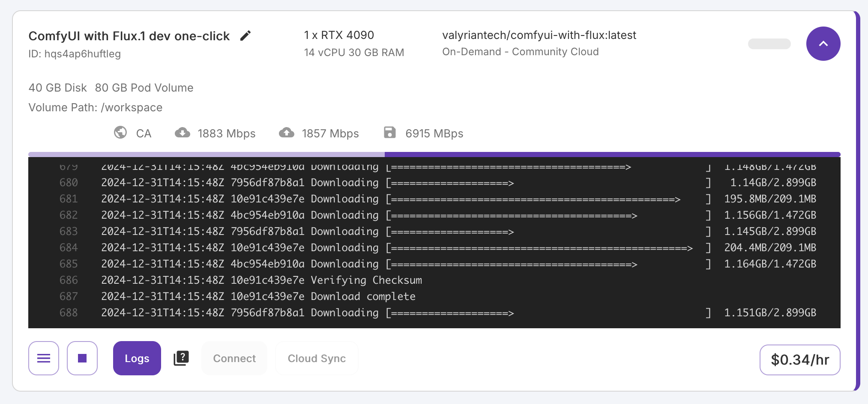Stop the pod with the square button

(82, 358)
